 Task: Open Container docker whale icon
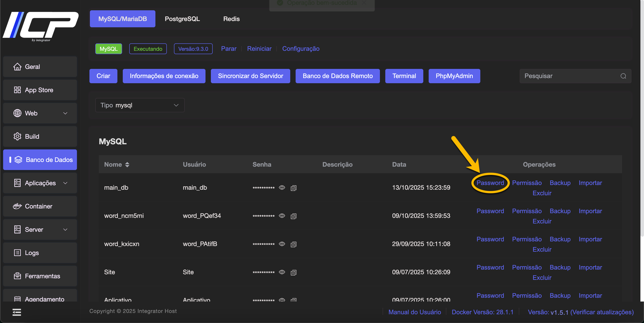pos(17,206)
